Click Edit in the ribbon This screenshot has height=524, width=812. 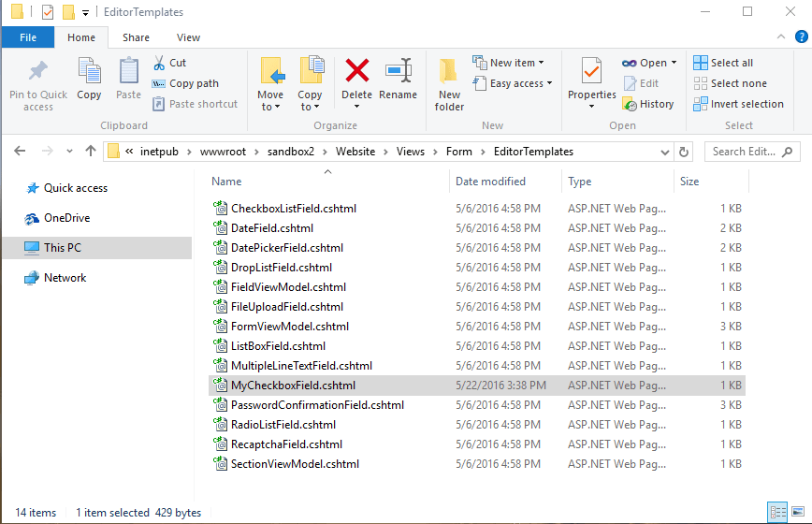(641, 83)
